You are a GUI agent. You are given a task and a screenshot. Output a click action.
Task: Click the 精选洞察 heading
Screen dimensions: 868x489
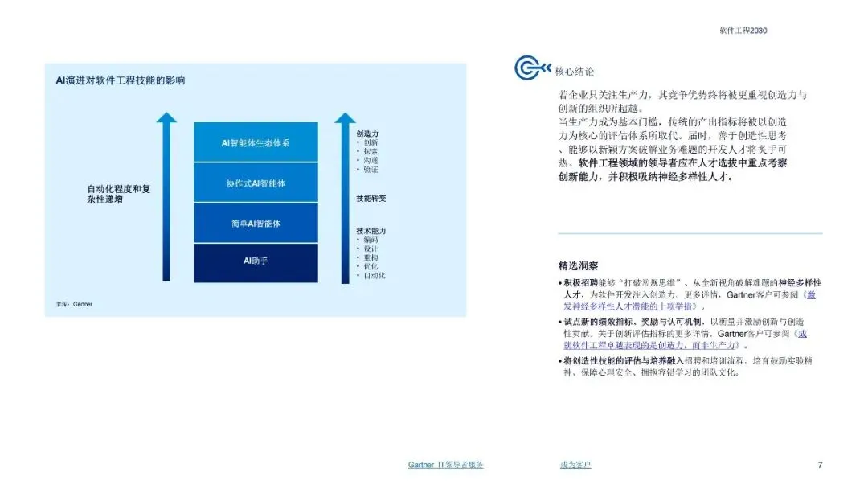click(x=578, y=266)
